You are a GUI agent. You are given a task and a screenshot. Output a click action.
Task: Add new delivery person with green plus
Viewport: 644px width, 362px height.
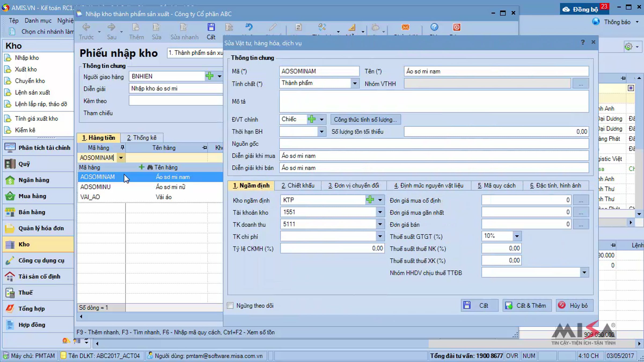[209, 76]
